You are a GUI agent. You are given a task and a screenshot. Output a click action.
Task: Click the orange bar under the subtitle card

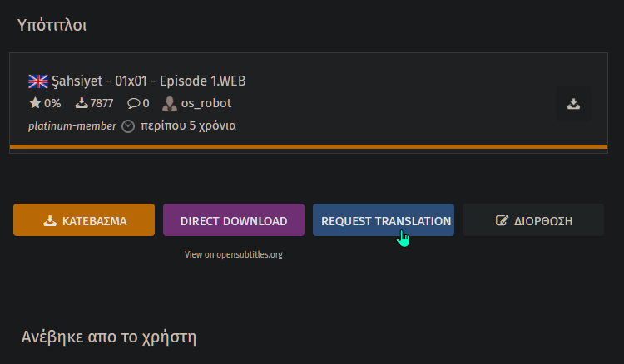tap(309, 147)
